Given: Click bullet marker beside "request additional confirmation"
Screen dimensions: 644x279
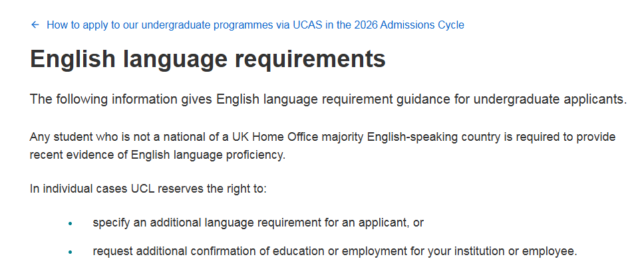Looking at the screenshot, I should tap(70, 252).
